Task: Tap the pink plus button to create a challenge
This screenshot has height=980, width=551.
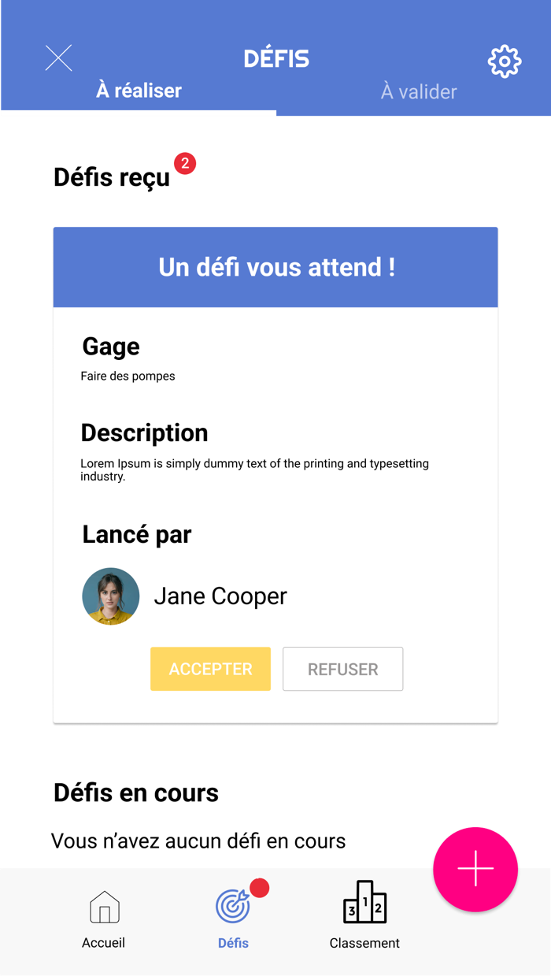Action: 475,869
